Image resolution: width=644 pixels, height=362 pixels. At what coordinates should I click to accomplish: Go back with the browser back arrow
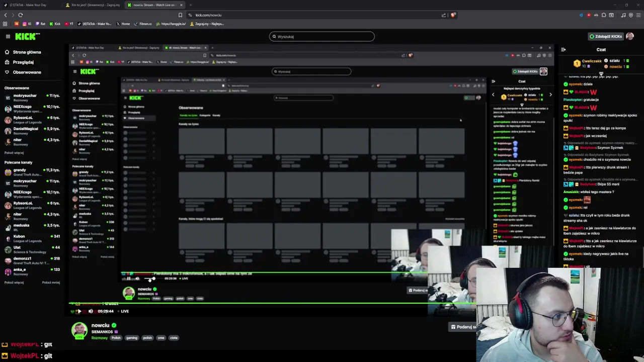tap(6, 15)
